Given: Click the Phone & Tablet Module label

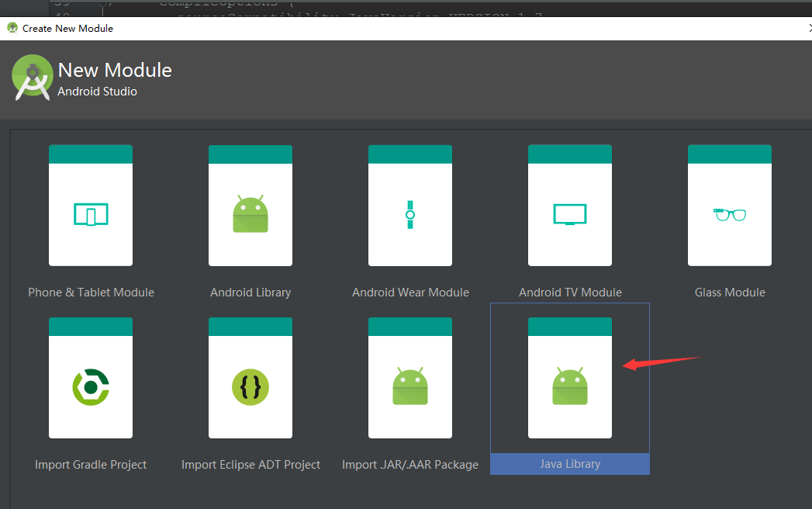Looking at the screenshot, I should point(92,293).
